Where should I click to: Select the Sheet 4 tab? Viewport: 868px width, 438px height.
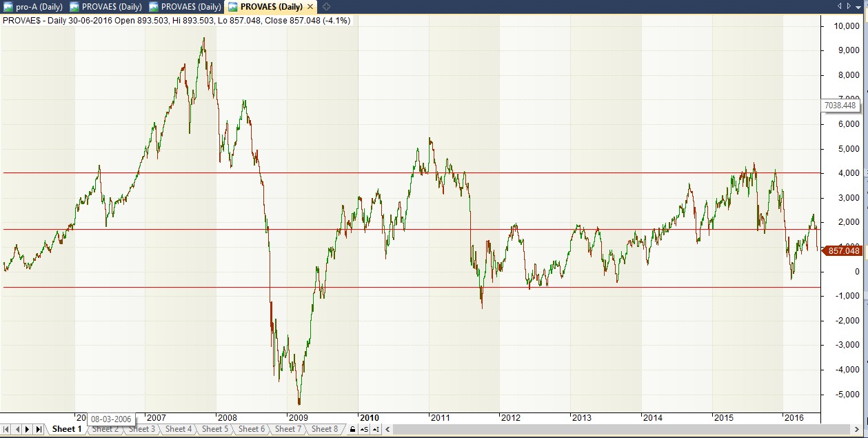click(x=179, y=429)
